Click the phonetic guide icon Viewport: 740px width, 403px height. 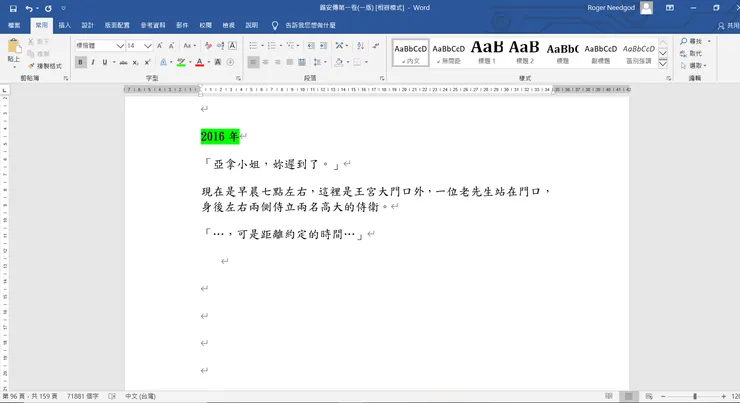click(x=220, y=46)
